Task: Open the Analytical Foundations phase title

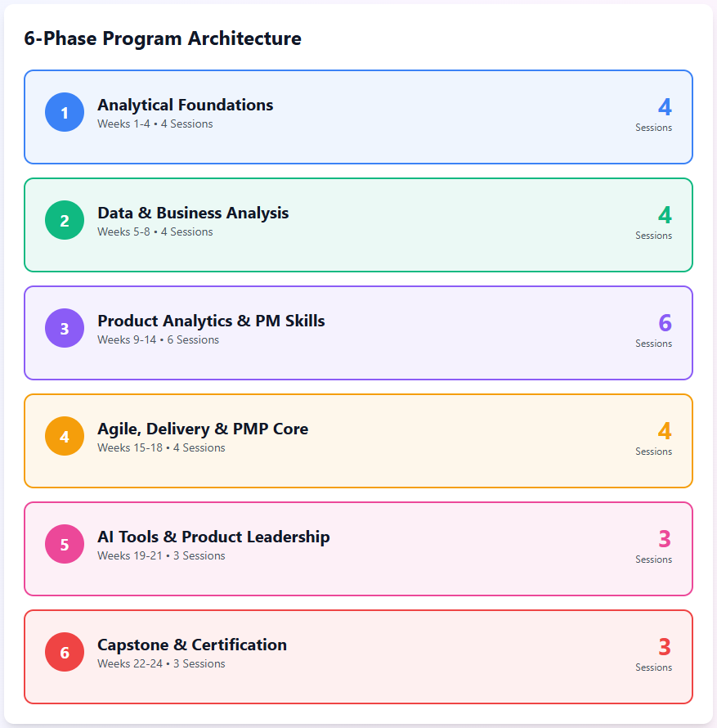Action: coord(185,105)
